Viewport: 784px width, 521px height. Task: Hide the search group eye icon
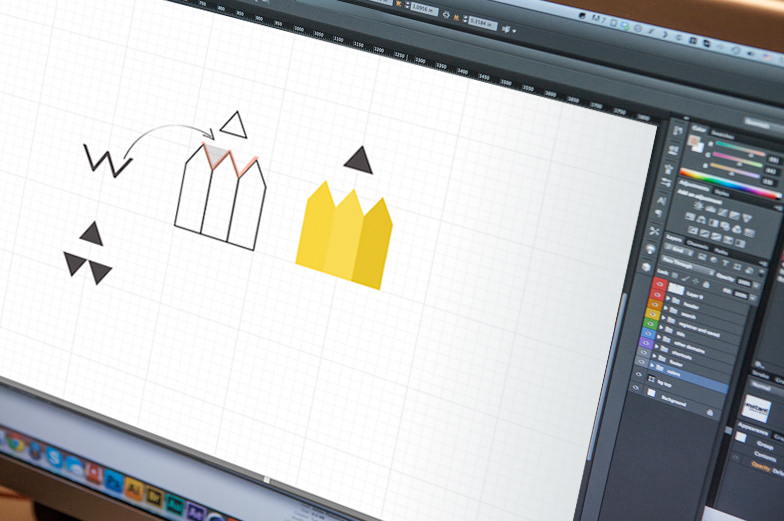pos(654,304)
